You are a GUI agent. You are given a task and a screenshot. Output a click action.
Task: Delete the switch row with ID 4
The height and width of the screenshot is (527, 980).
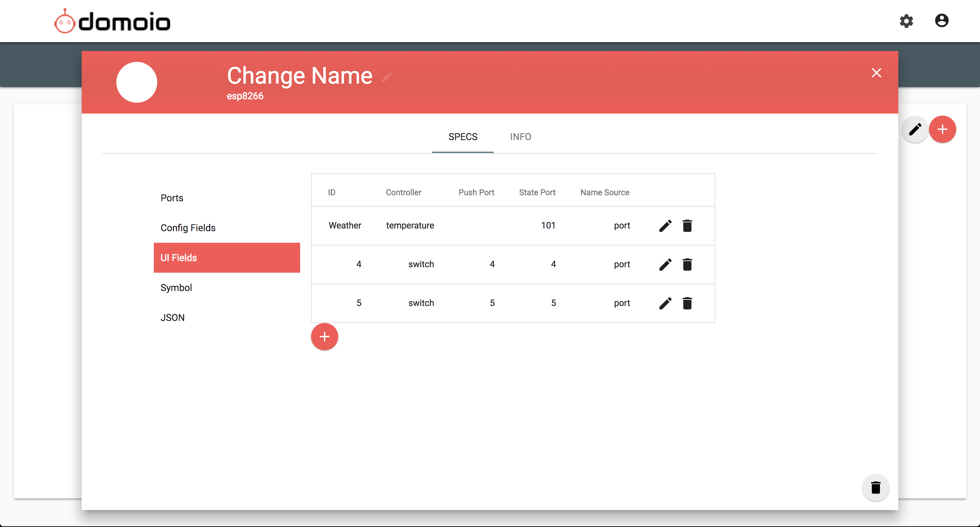(x=687, y=264)
